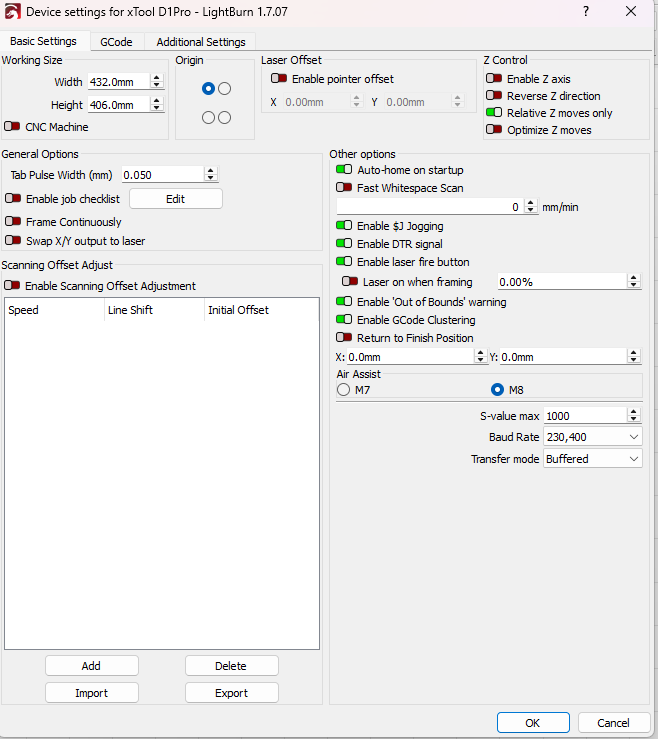Viewport: 658px width, 739px height.
Task: Toggle Enable $J Jogging
Action: tap(344, 226)
